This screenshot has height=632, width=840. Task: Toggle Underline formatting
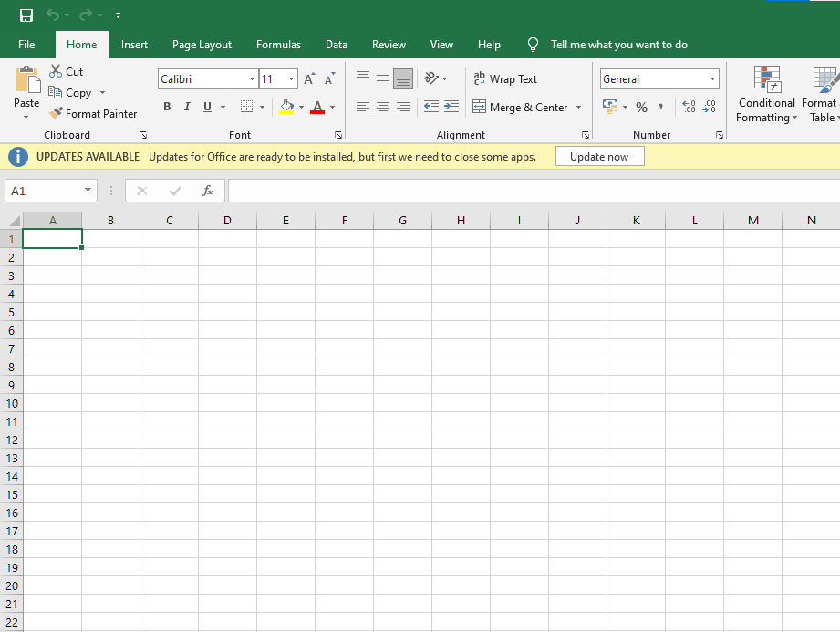pos(207,107)
